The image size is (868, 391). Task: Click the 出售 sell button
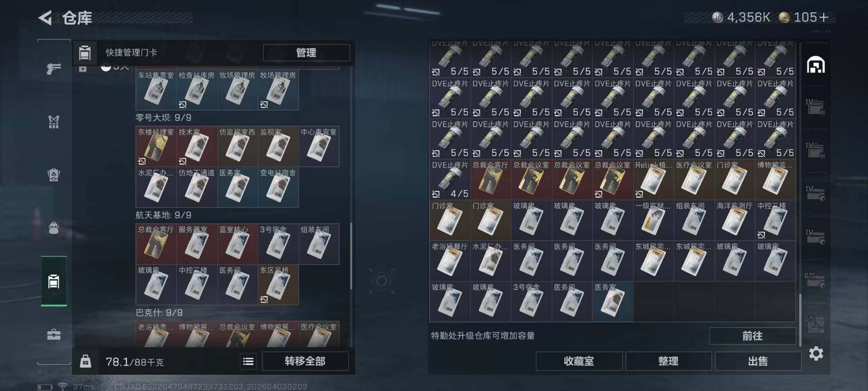pos(758,361)
